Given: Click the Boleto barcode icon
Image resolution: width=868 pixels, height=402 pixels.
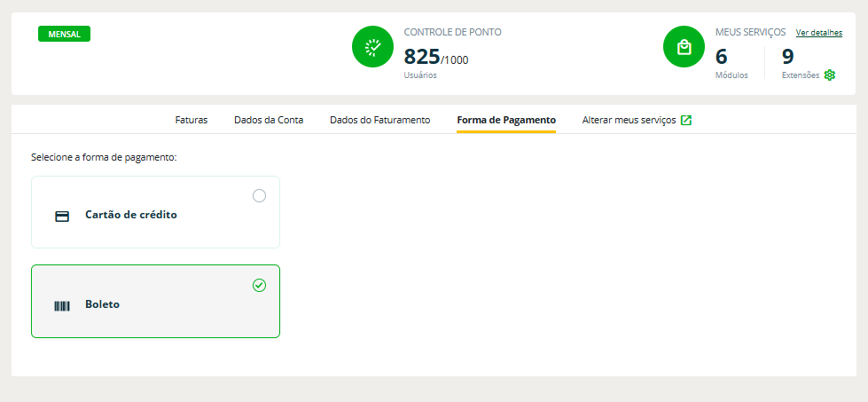Looking at the screenshot, I should 62,305.
